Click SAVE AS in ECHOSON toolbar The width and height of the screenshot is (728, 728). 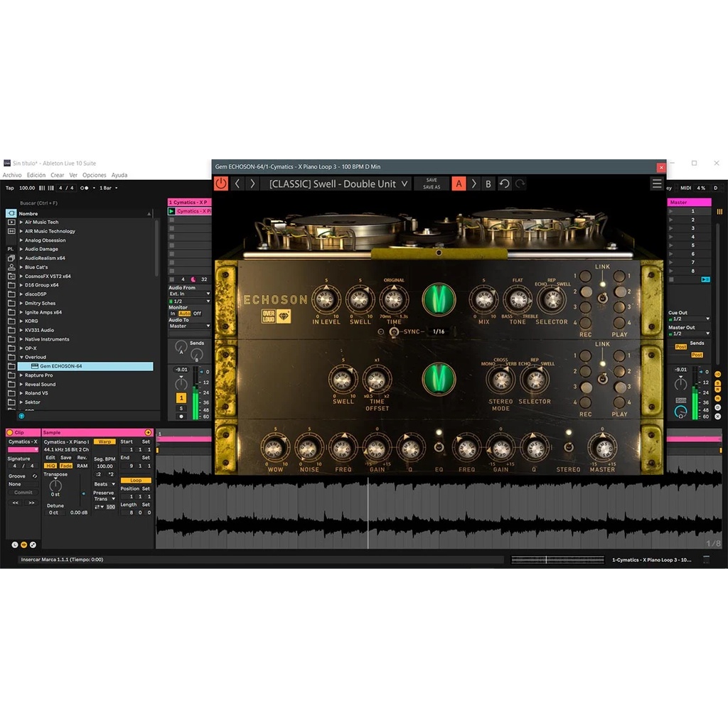point(432,187)
